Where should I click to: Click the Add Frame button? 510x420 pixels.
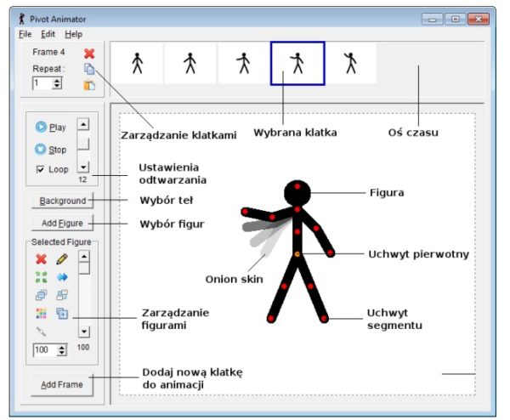tap(63, 384)
